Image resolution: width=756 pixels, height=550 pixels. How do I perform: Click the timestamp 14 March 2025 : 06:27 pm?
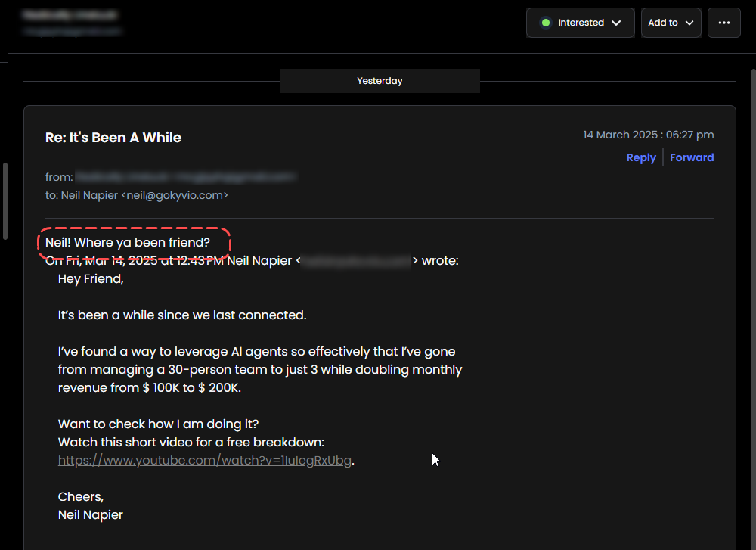649,135
